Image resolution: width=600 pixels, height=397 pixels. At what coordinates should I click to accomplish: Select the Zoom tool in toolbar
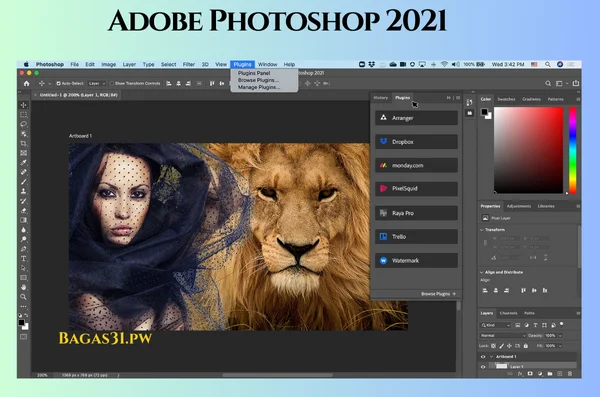24,297
